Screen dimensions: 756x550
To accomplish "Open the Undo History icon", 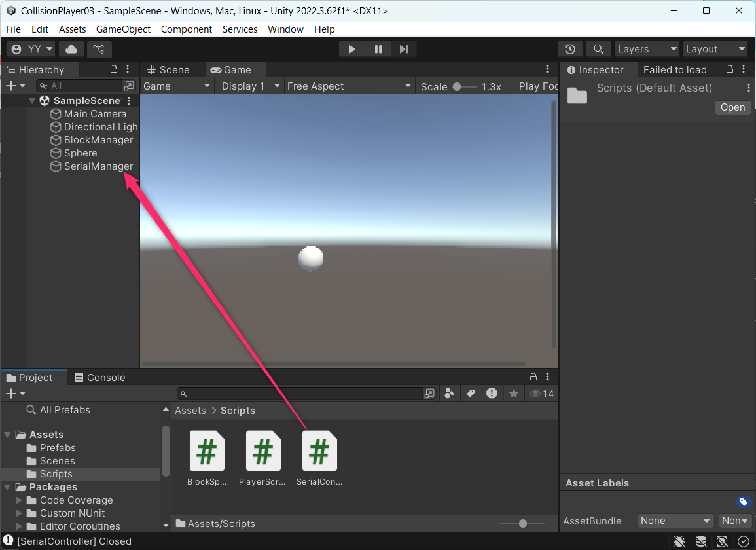I will (570, 49).
